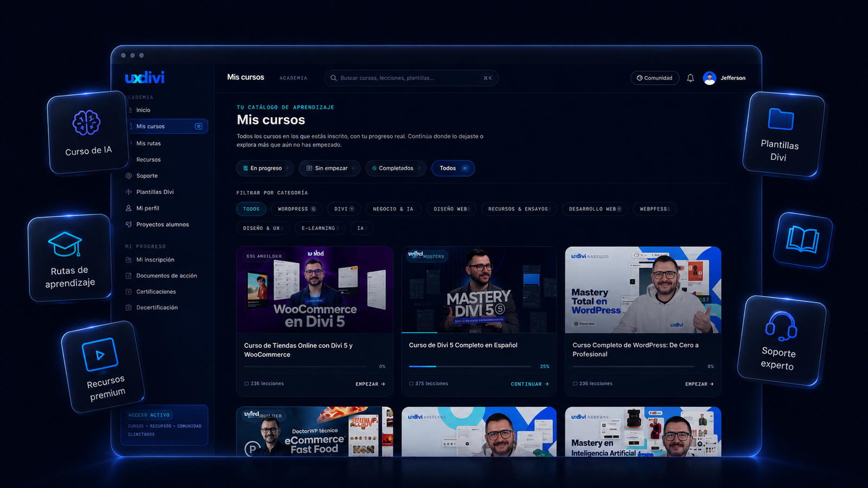Select the Todos status filter
868x488 pixels.
453,168
